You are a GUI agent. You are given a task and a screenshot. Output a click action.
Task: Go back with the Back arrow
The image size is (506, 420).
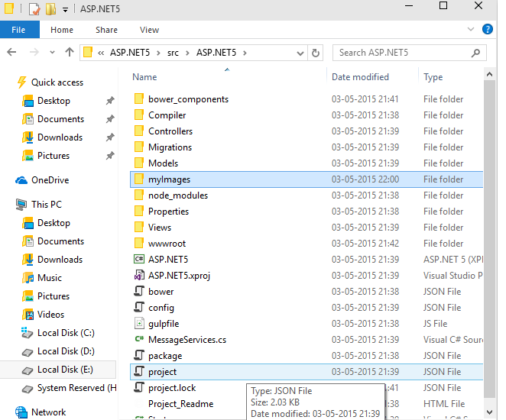click(11, 52)
